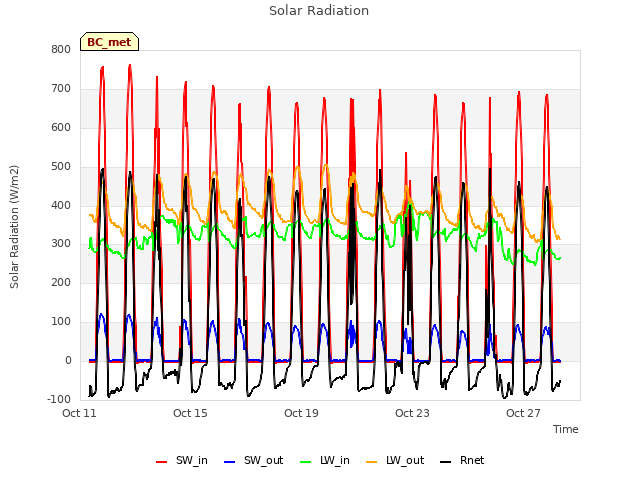Viewport: 640px width, 480px height.
Task: Toggle the SW_in legend entry
Action: click(182, 460)
